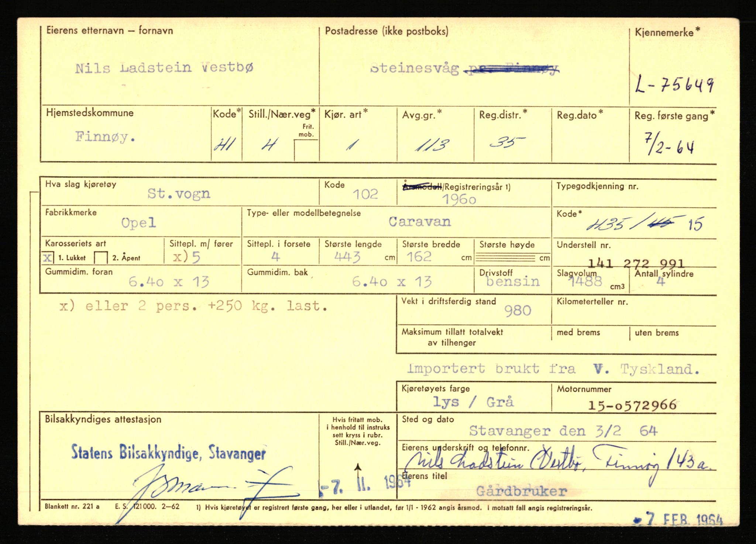
Task: Select the kerb weight '980'
Action: [518, 311]
